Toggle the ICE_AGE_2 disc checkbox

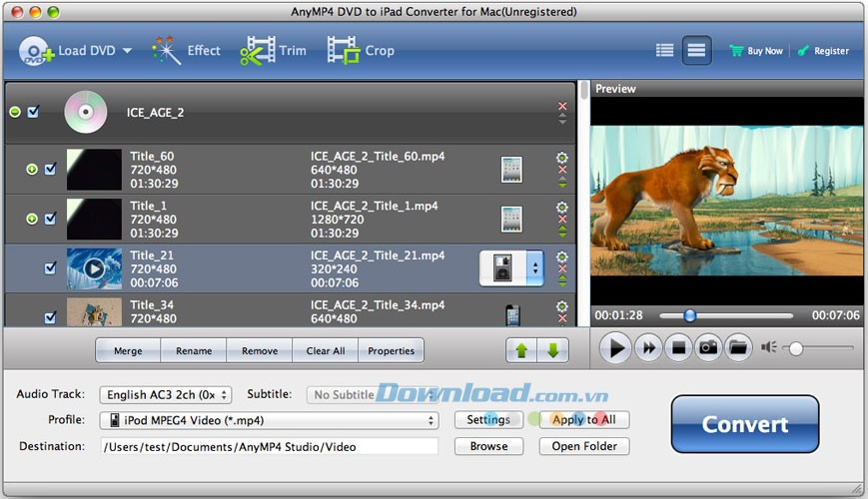point(33,112)
